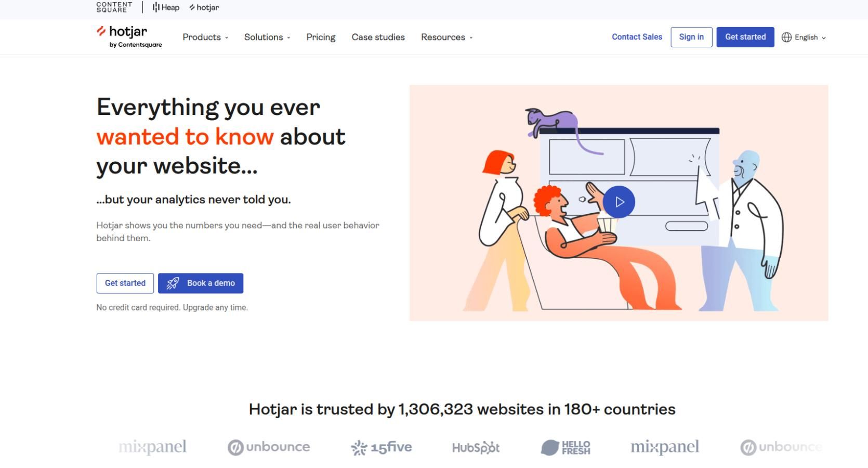This screenshot has height=468, width=868.
Task: Play the hero illustration video
Action: (x=619, y=202)
